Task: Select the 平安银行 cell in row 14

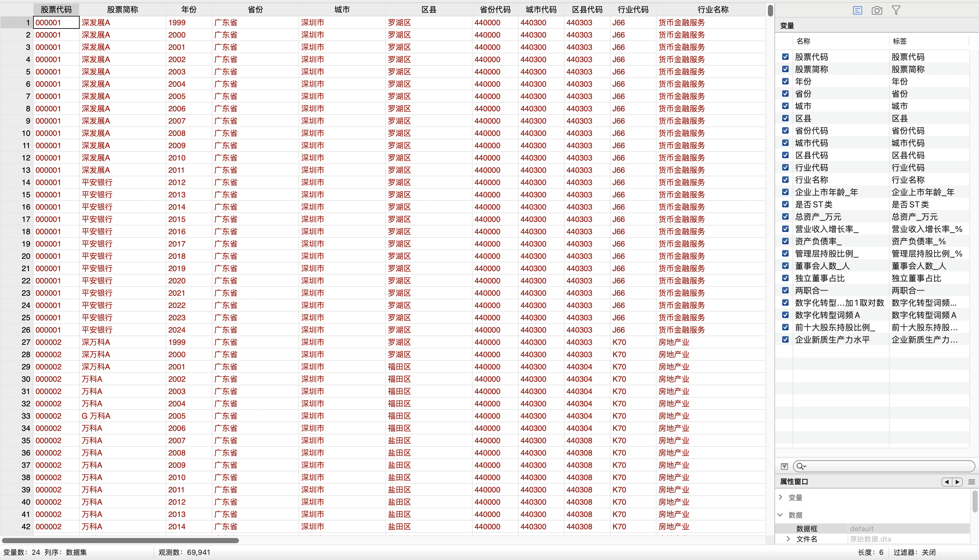Action: [97, 182]
